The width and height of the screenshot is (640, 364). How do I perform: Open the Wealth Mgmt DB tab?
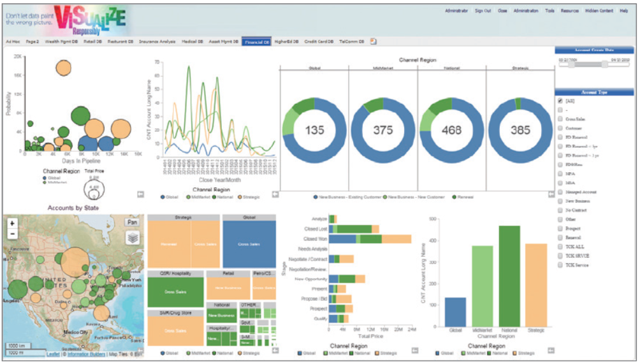62,41
